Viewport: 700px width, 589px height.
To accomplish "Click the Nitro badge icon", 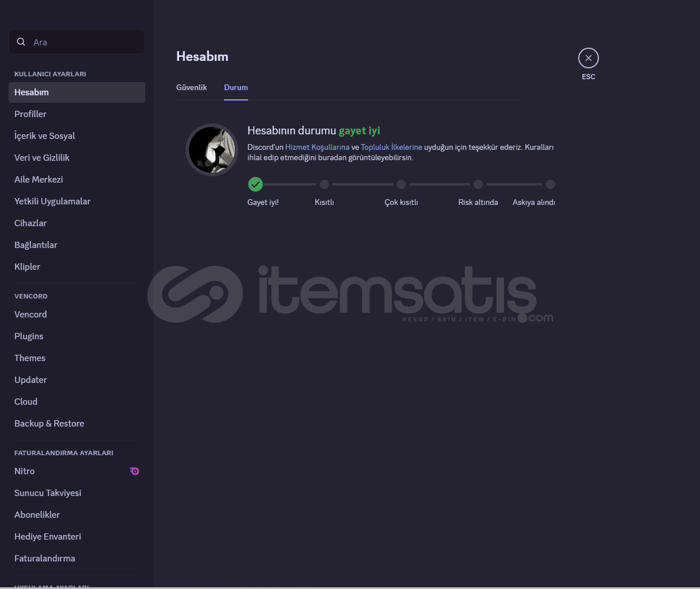I will click(x=134, y=471).
